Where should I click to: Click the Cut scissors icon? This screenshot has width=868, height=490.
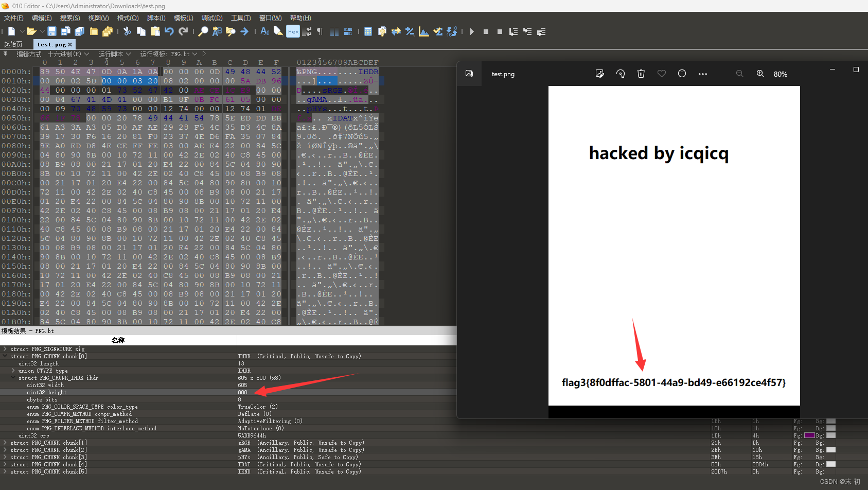pos(127,31)
